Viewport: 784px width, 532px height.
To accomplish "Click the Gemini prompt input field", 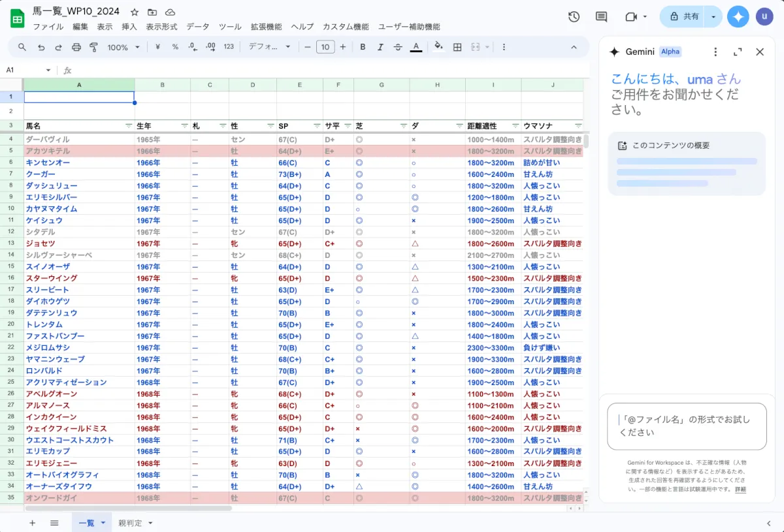I will point(686,426).
